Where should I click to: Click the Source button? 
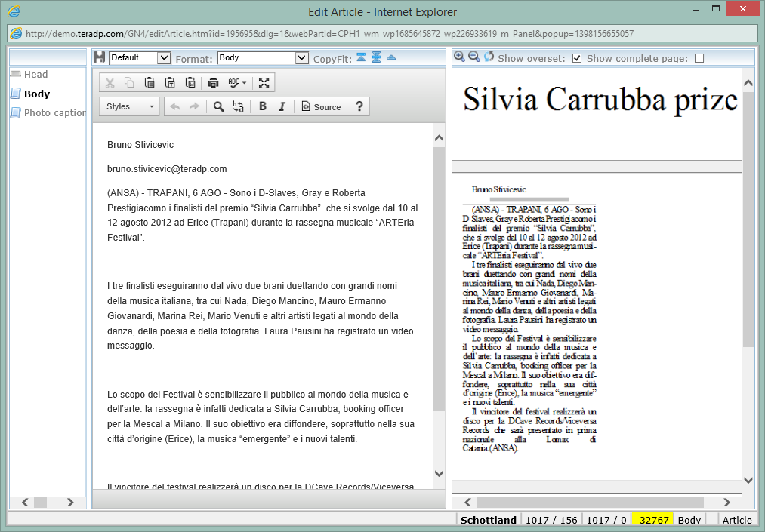click(321, 107)
